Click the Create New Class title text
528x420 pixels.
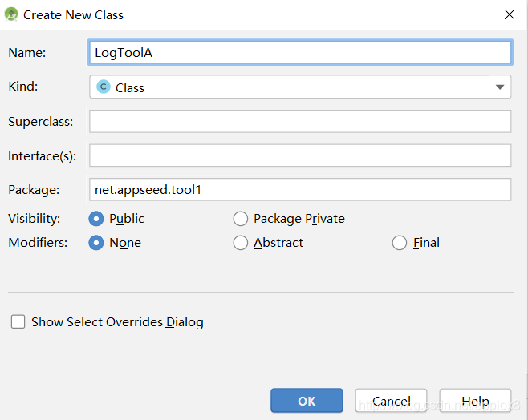pyautogui.click(x=74, y=14)
